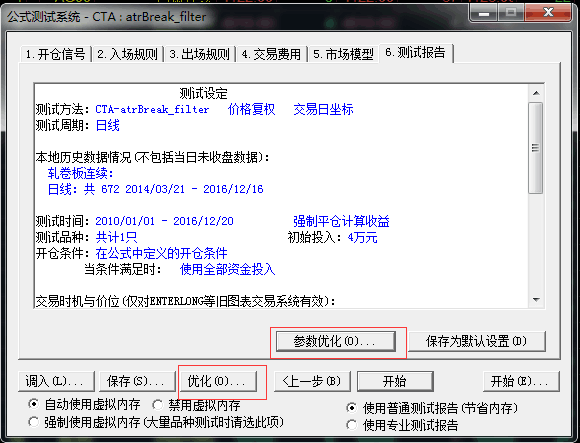Click the 日线 test period value
Image resolution: width=580 pixels, height=443 pixels.
[108, 125]
